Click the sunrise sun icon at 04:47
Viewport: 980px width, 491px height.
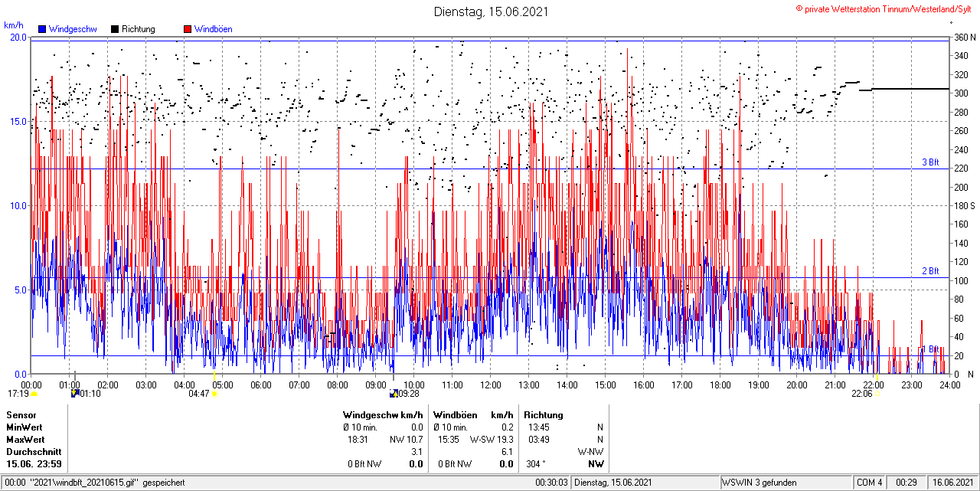(214, 394)
